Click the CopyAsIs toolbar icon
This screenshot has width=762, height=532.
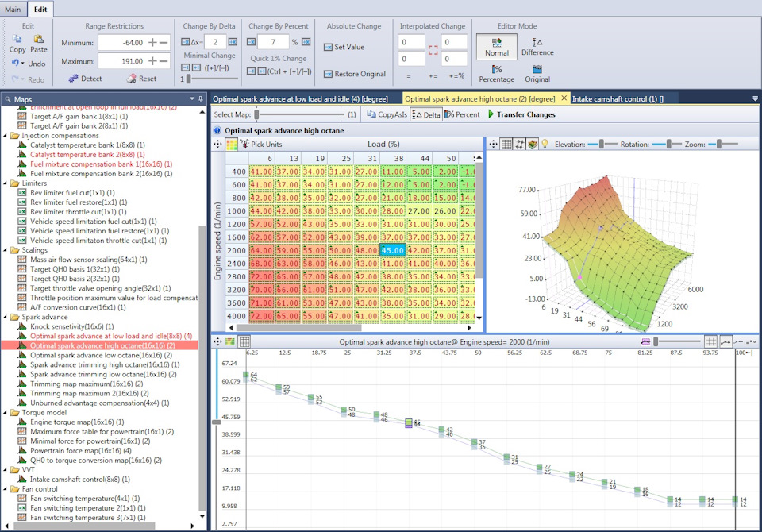(x=371, y=114)
